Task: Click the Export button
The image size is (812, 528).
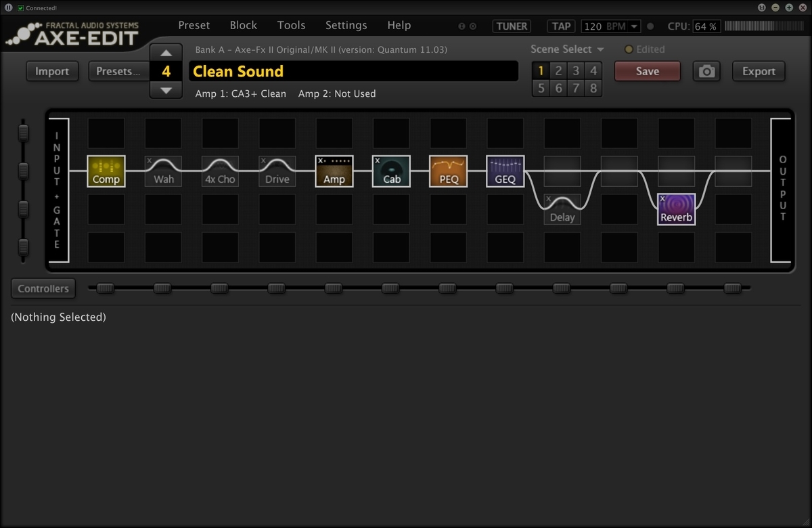Action: click(759, 71)
